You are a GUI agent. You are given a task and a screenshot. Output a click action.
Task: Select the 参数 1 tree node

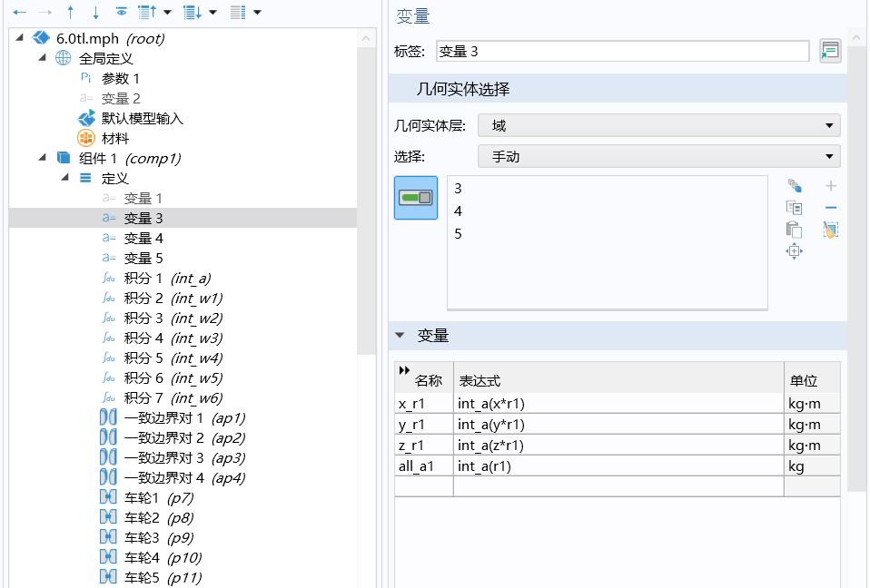(x=121, y=79)
